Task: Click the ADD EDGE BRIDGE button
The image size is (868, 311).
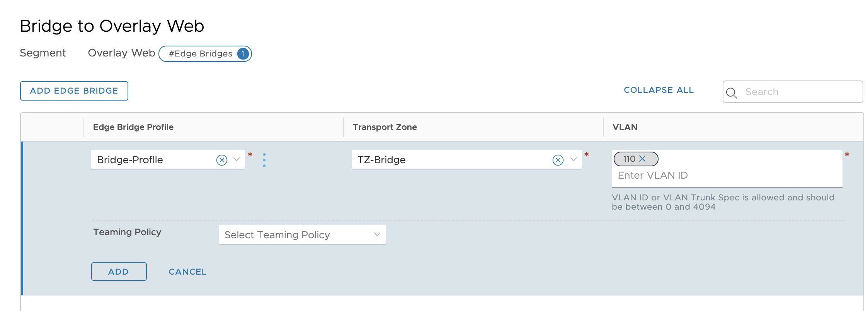Action: point(74,91)
